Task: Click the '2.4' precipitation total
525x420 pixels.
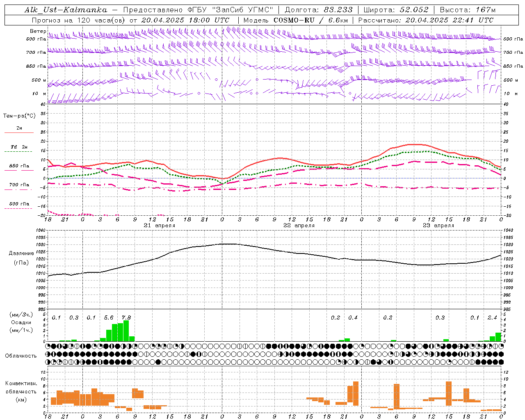Action: (x=492, y=318)
